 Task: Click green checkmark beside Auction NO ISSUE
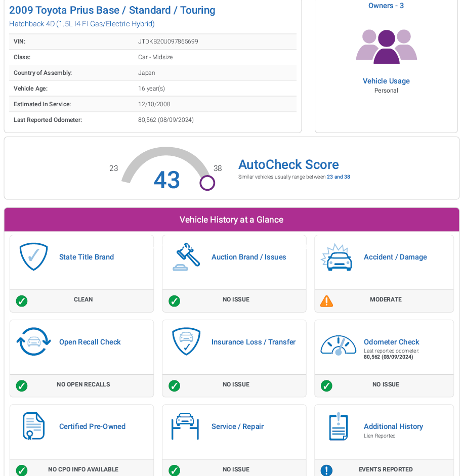[174, 301]
